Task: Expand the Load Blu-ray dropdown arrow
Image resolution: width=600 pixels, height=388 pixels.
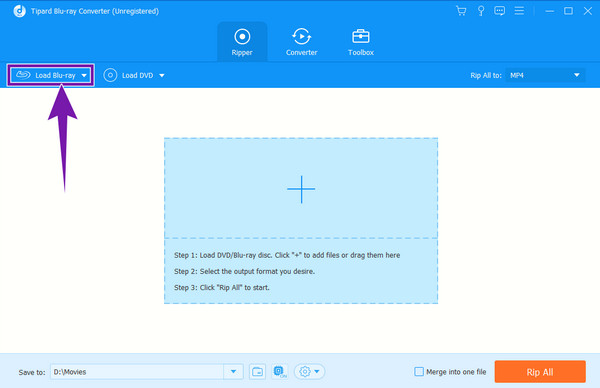Action: (x=84, y=75)
